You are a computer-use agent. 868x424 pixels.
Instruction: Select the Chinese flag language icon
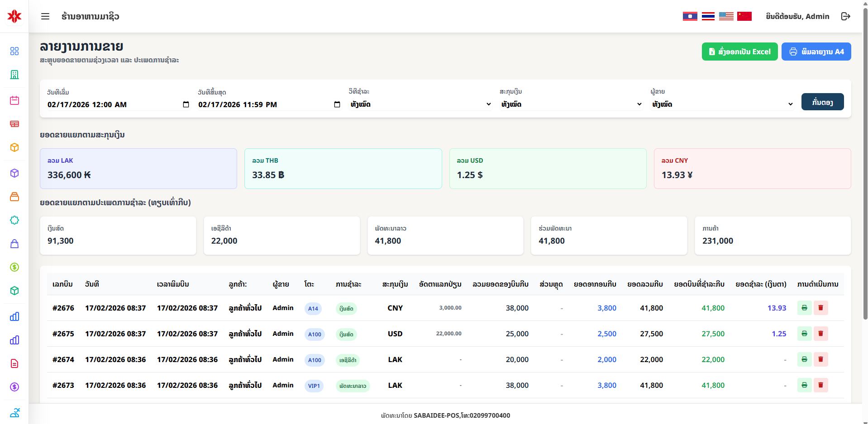[744, 16]
